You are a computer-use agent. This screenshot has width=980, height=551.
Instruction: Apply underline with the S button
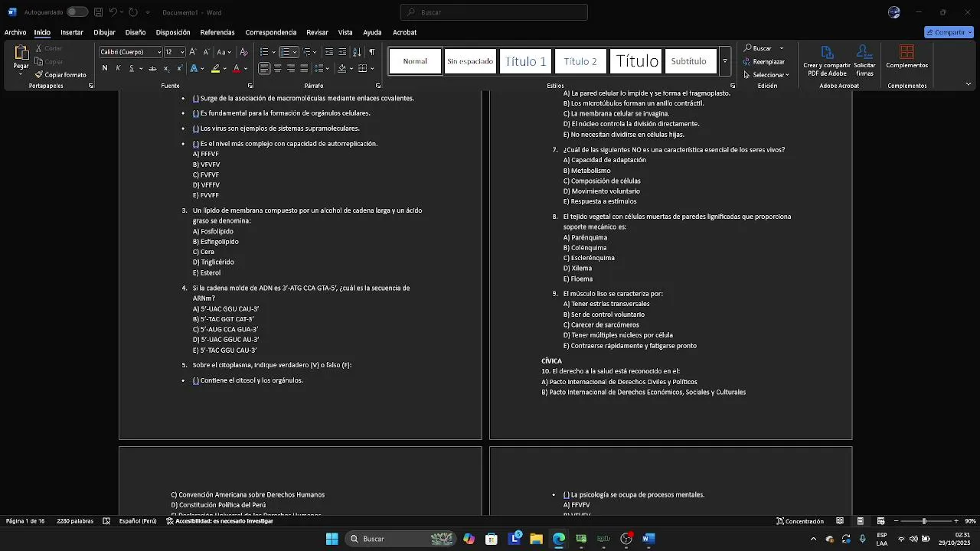[x=131, y=69]
